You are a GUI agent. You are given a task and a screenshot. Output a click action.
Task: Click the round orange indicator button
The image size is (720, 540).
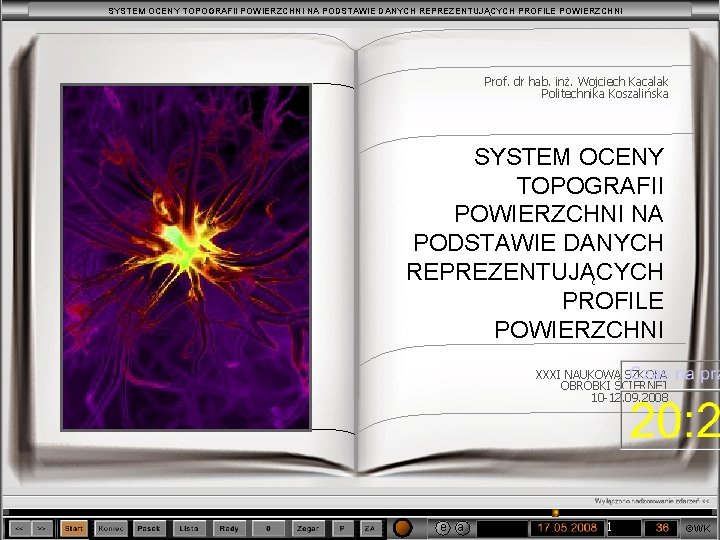[x=403, y=528]
